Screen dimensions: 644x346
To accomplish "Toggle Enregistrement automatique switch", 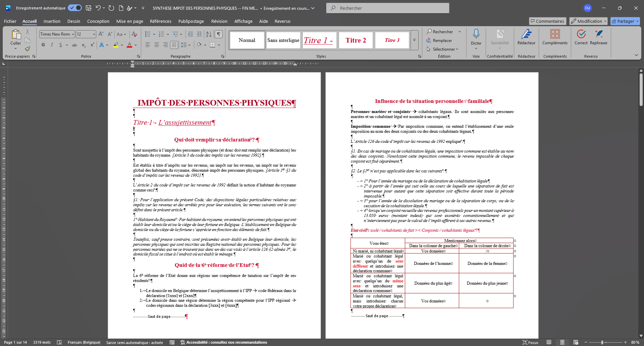I will tap(75, 8).
